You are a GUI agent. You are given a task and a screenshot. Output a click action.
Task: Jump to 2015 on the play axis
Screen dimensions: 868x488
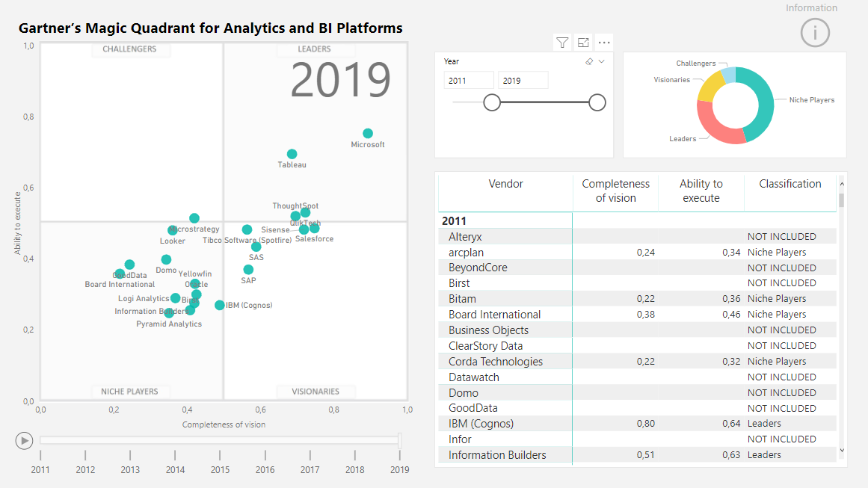(220, 469)
